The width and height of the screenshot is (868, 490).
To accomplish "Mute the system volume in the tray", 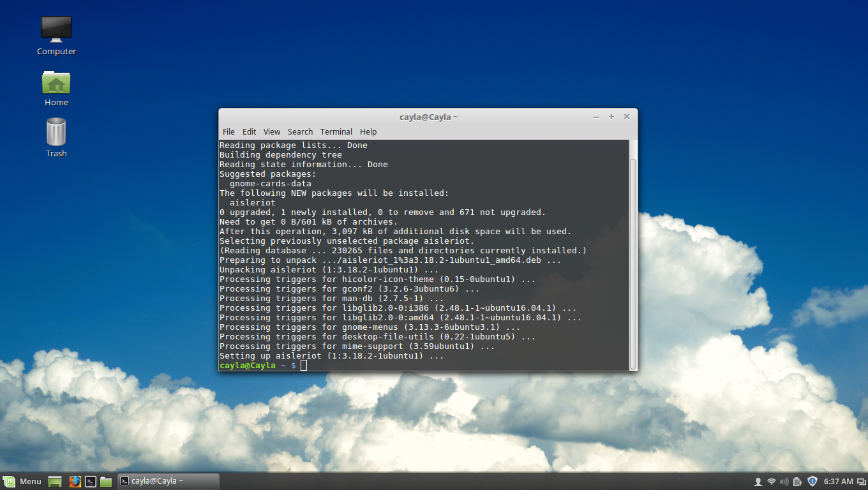I will 784,481.
